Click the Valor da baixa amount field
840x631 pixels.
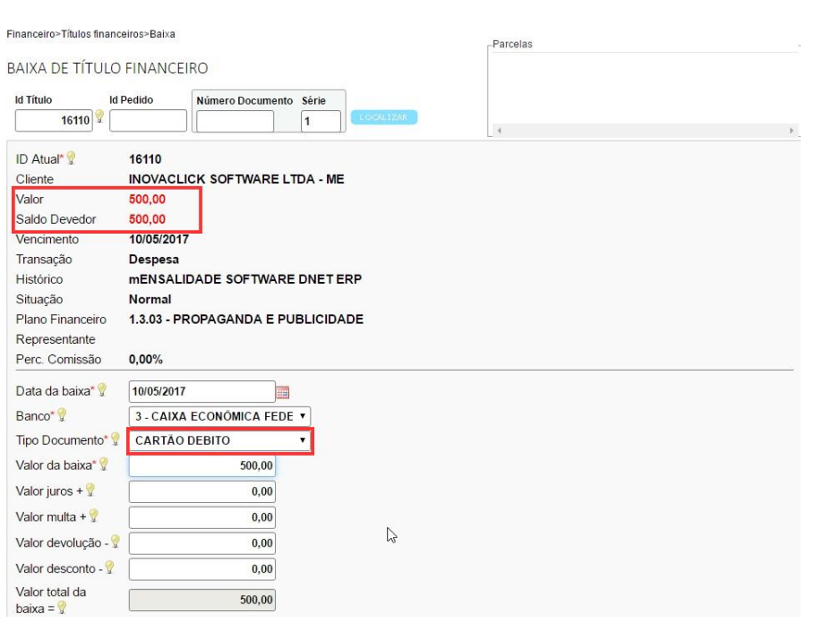coord(202,465)
